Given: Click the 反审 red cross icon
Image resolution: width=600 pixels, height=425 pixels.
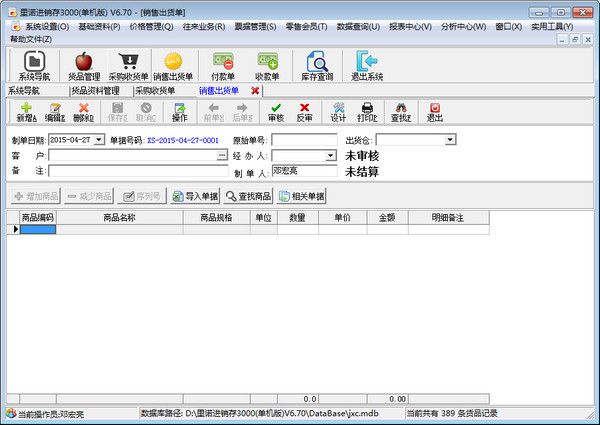Looking at the screenshot, I should pos(305,112).
